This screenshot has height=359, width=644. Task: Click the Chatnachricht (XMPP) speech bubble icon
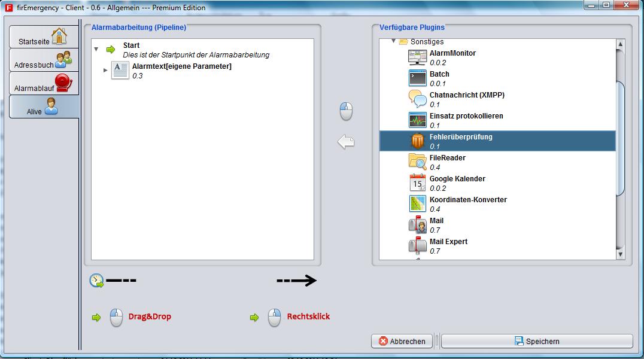point(417,99)
